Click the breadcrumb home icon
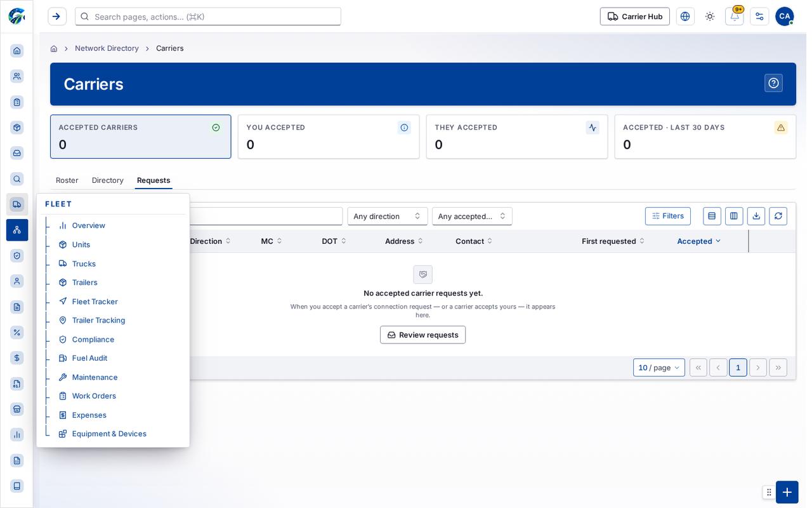The image size is (812, 508). click(54, 48)
